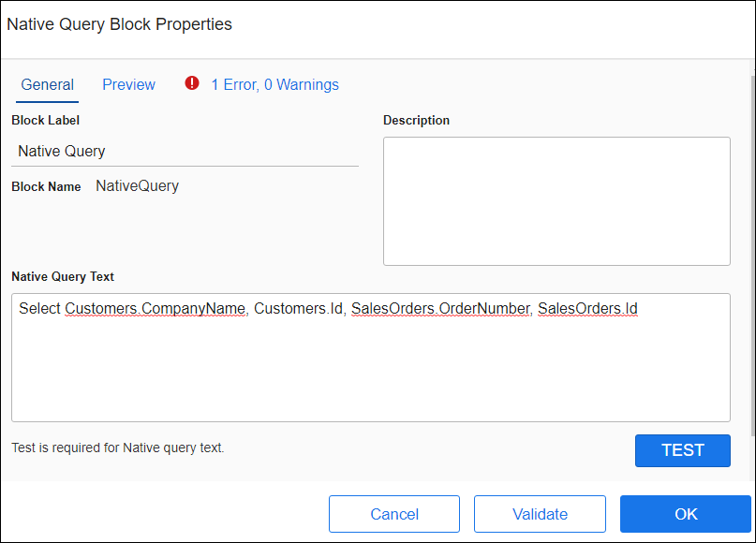The width and height of the screenshot is (756, 543).
Task: Click the TEST button
Action: point(682,450)
